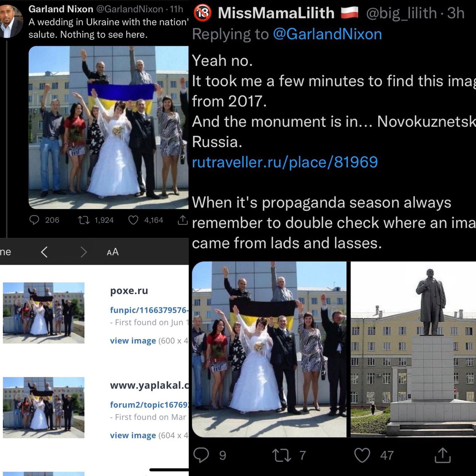Viewport: 476px width, 476px height.
Task: Tap share icon on Garland Nixon's tweet
Action: [182, 220]
